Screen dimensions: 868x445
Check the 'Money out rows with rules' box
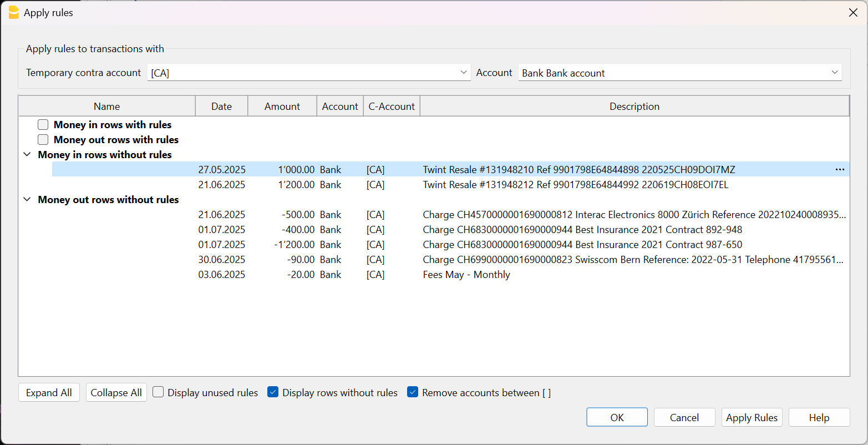[43, 140]
